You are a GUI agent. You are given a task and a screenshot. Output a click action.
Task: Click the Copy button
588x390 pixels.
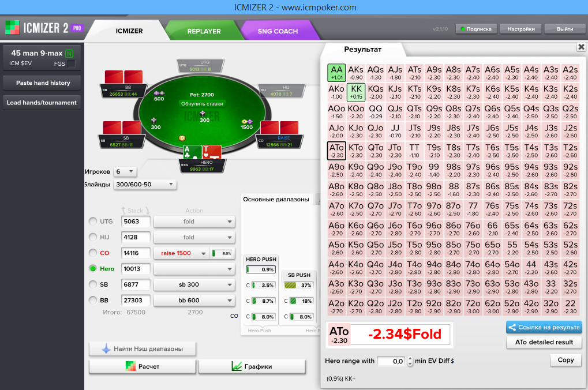click(565, 360)
